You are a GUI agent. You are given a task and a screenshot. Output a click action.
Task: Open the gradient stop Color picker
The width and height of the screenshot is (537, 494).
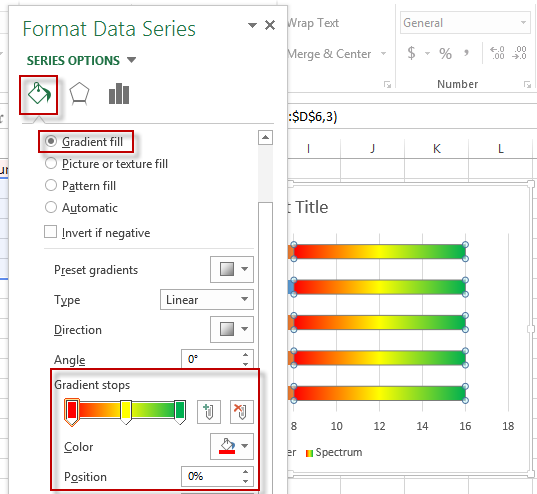pyautogui.click(x=232, y=446)
